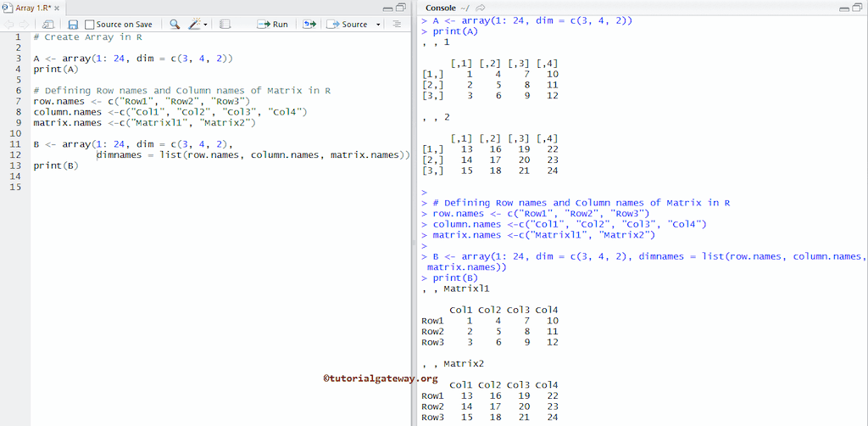Click the code tools magic wand icon
Screen dimensions: 868x426
click(195, 25)
